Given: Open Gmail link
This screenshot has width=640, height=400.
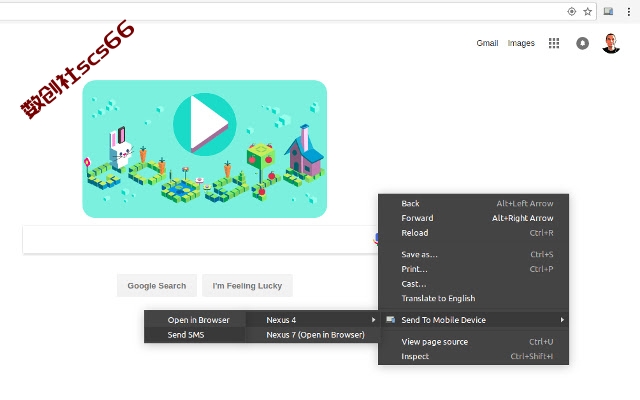Looking at the screenshot, I should point(487,43).
